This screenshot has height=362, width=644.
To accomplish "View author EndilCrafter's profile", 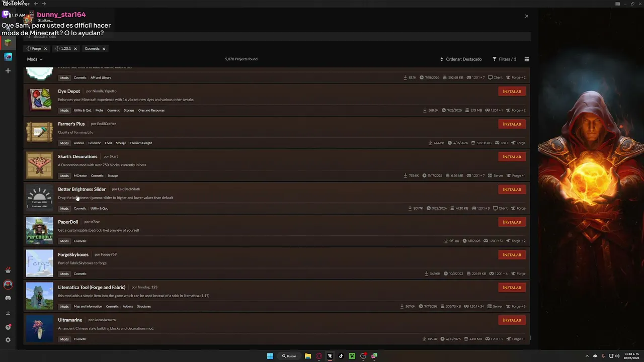I will (x=106, y=124).
